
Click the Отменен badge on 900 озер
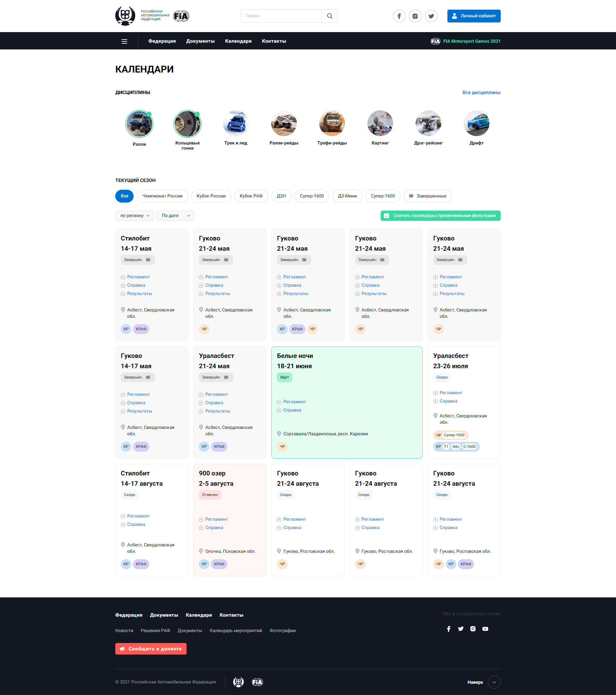210,495
